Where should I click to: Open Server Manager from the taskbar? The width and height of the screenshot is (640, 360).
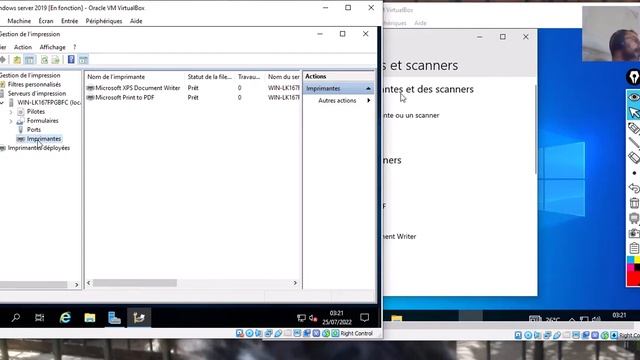click(x=114, y=317)
